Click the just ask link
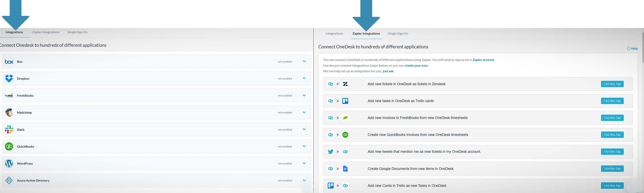Screen dimensions: 644x193 (x=388, y=71)
